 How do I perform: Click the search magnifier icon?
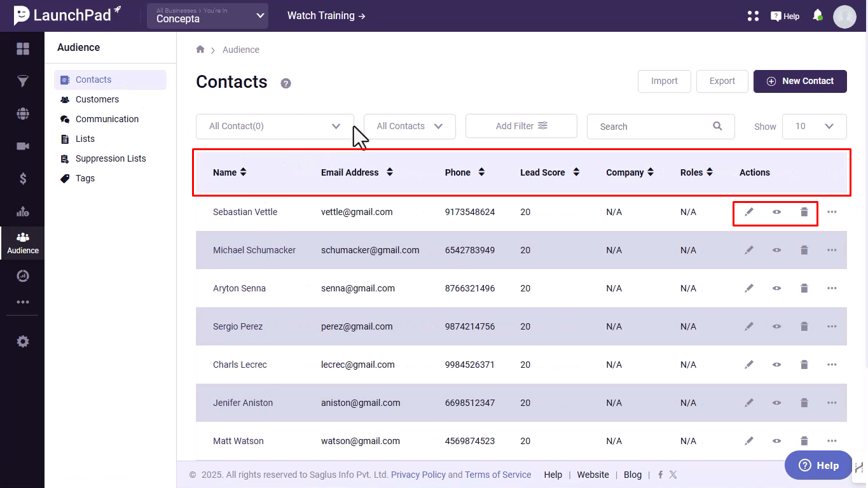pos(717,126)
